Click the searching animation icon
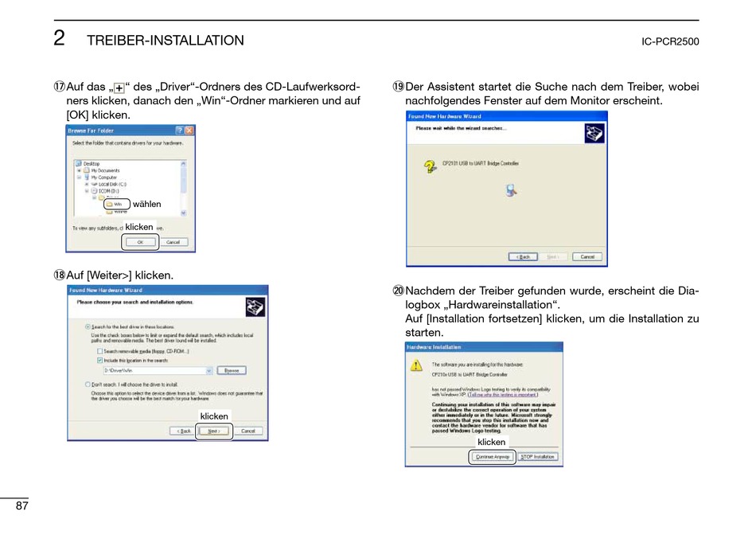The height and width of the screenshot is (535, 756). click(511, 190)
